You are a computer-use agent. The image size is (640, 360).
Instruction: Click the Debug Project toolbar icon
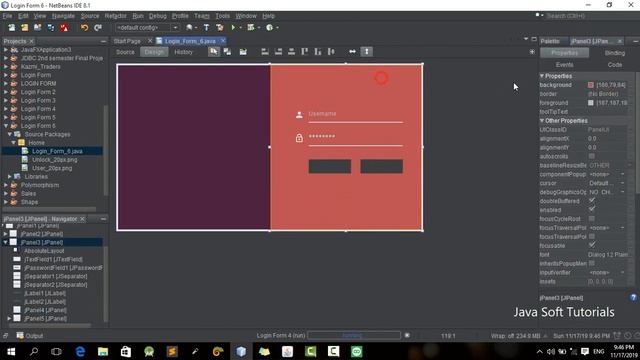coord(251,27)
